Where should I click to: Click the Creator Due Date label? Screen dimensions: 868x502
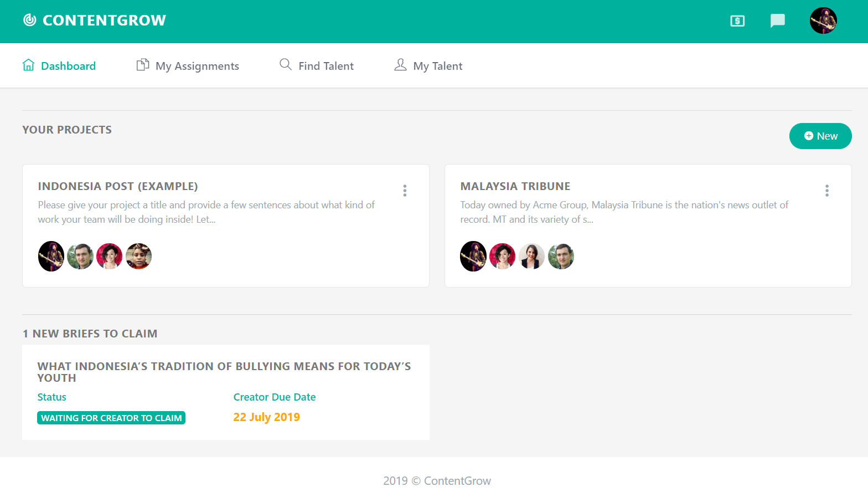pyautogui.click(x=275, y=397)
